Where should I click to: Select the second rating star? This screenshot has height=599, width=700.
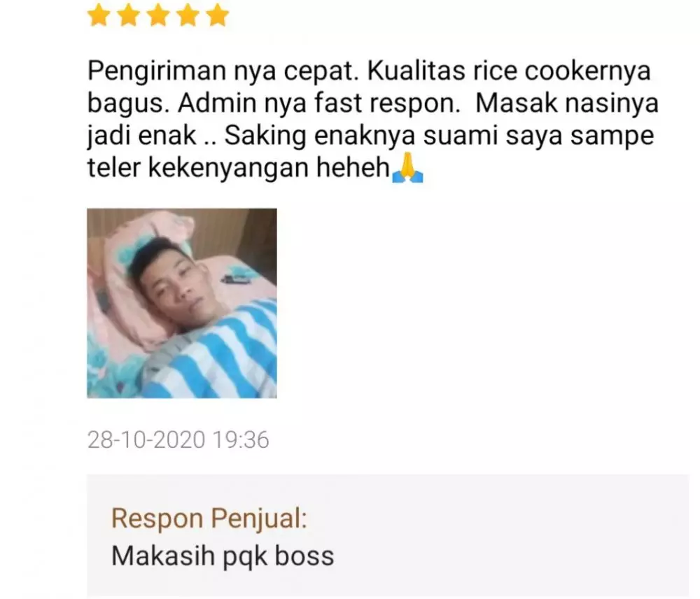click(x=129, y=15)
